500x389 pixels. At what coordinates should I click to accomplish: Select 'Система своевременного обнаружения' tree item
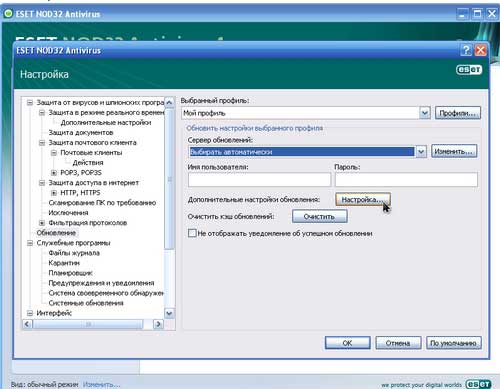tap(106, 293)
